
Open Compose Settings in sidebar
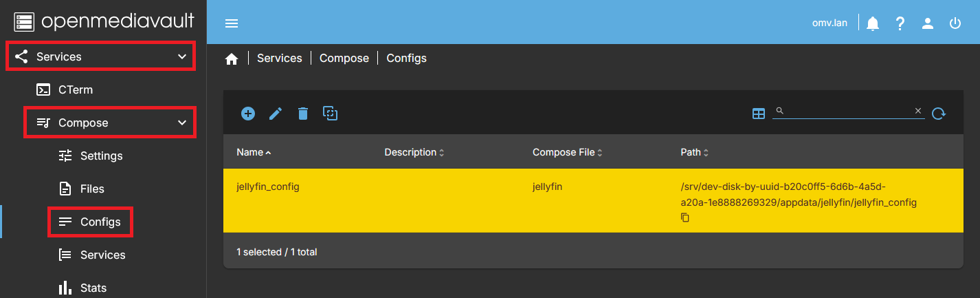point(101,156)
